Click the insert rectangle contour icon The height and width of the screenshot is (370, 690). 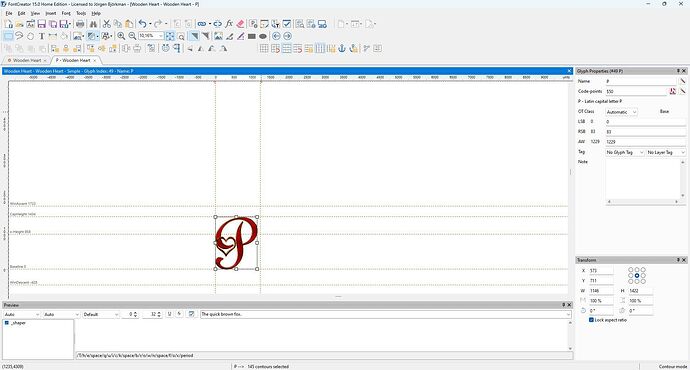[252, 36]
